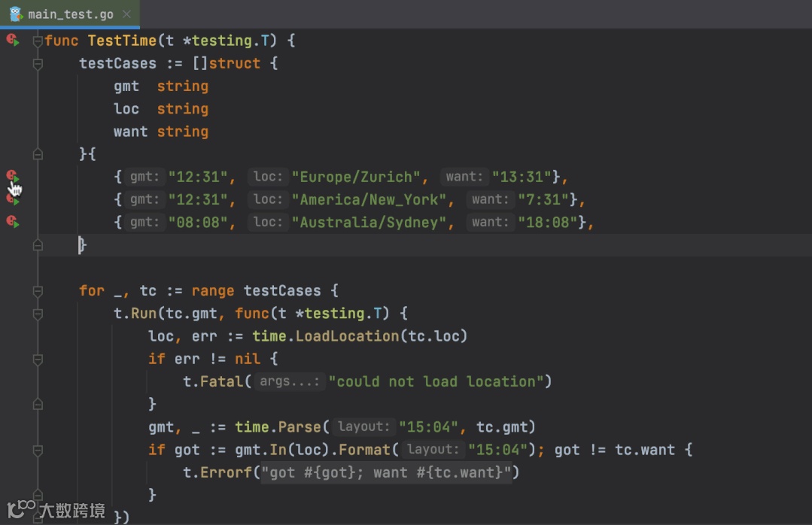Viewport: 812px width, 525px height.
Task: Click the Go file icon on main_test.go tab
Action: [x=16, y=14]
